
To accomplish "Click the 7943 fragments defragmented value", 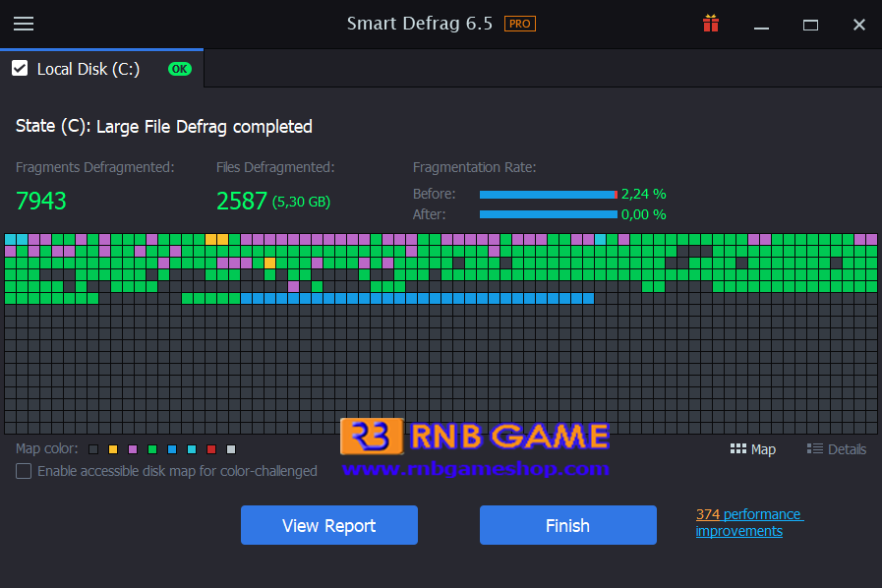I will coord(41,201).
